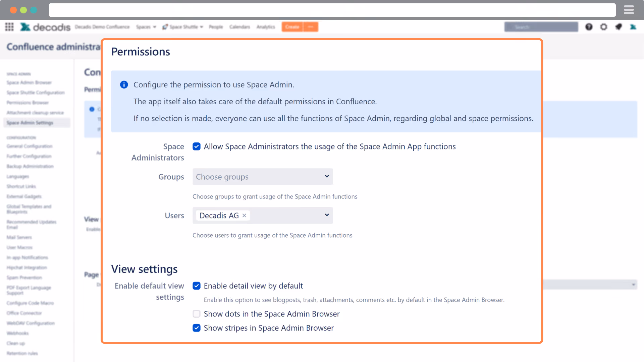
Task: Open Attachment cleanup service in sidebar
Action: (35, 113)
